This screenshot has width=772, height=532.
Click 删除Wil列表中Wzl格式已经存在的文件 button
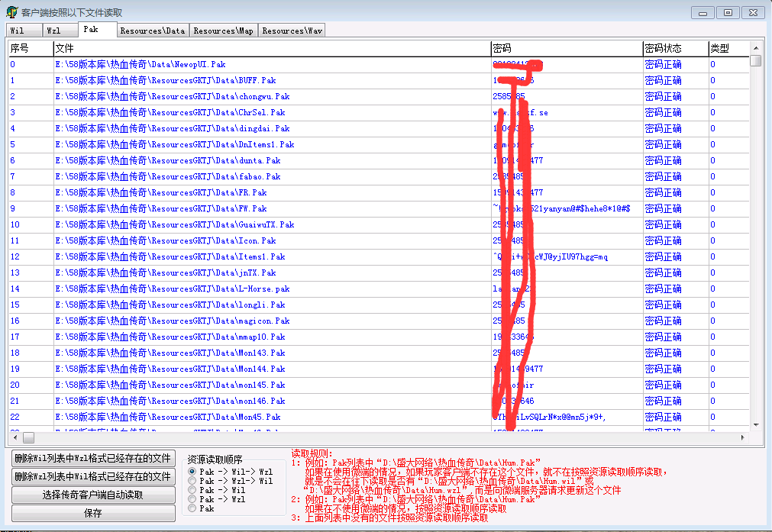[x=93, y=458]
